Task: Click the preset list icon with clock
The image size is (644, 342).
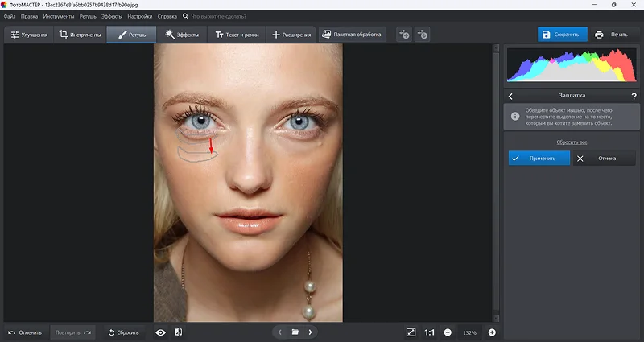Action: pyautogui.click(x=422, y=35)
